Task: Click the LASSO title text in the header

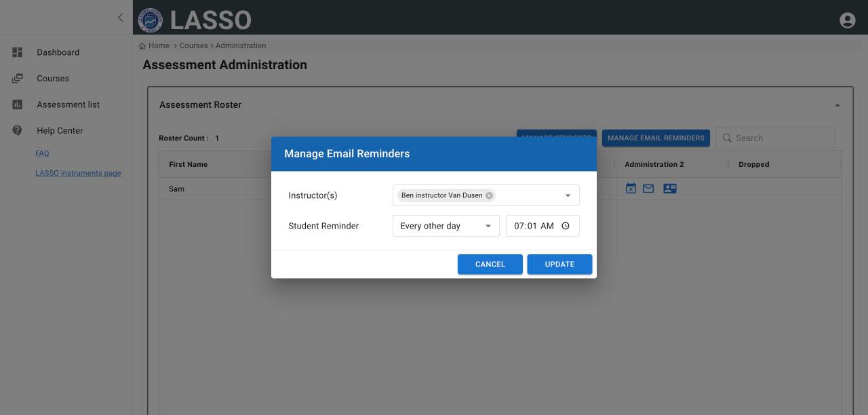Action: [211, 20]
